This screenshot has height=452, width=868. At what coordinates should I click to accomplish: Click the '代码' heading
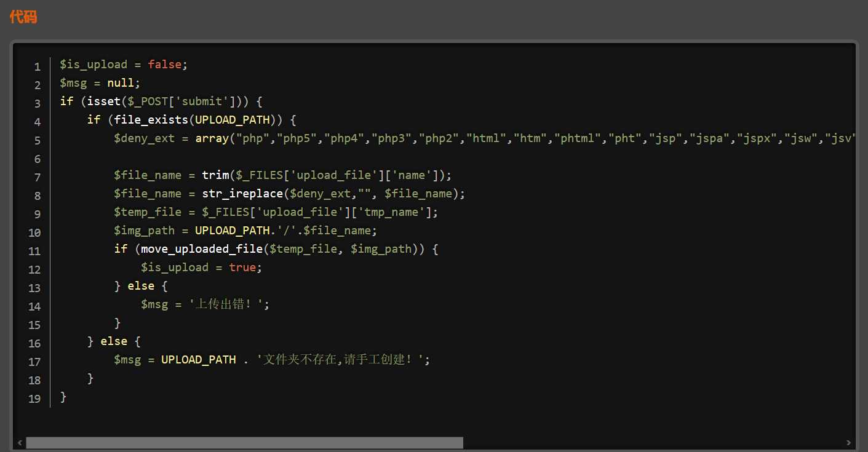click(x=23, y=17)
